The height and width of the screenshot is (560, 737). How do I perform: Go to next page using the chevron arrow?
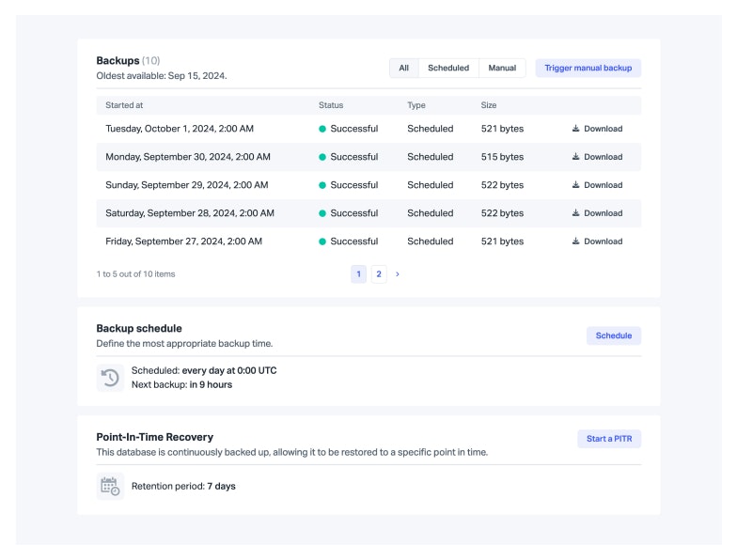coord(398,274)
